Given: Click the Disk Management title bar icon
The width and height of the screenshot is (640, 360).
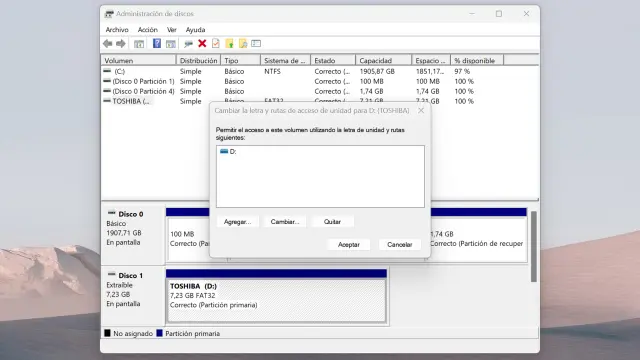Looking at the screenshot, I should (109, 14).
